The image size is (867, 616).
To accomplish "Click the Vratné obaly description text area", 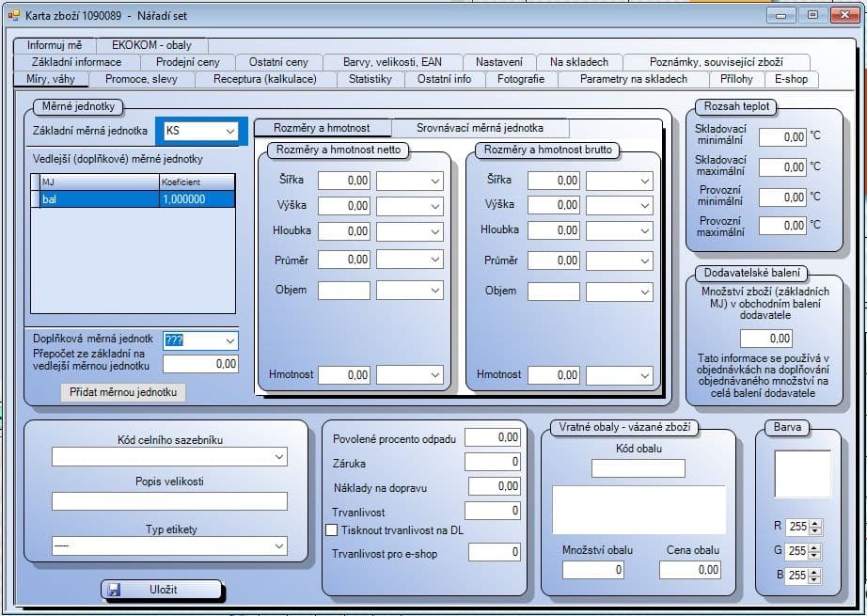I will click(638, 510).
